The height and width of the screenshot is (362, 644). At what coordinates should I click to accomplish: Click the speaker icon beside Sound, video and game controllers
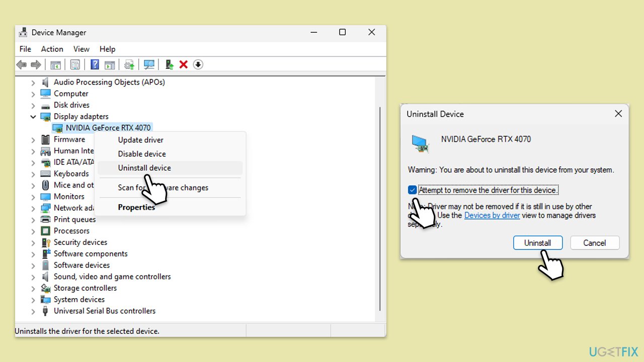(x=46, y=277)
